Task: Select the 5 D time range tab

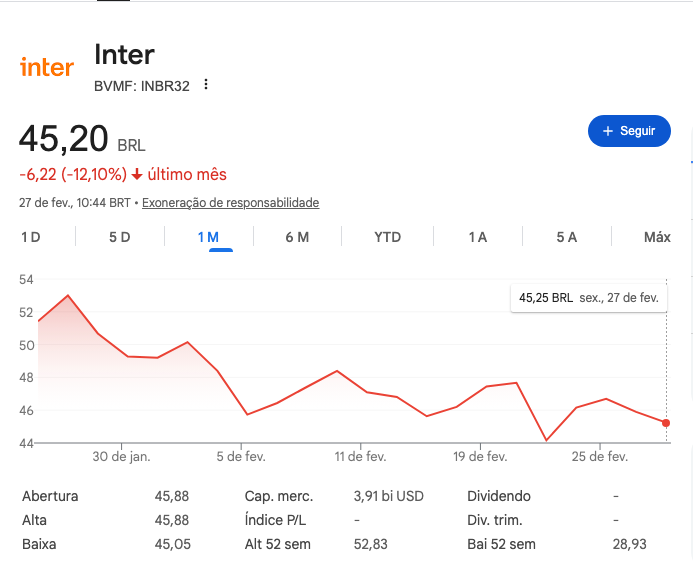Action: [120, 237]
